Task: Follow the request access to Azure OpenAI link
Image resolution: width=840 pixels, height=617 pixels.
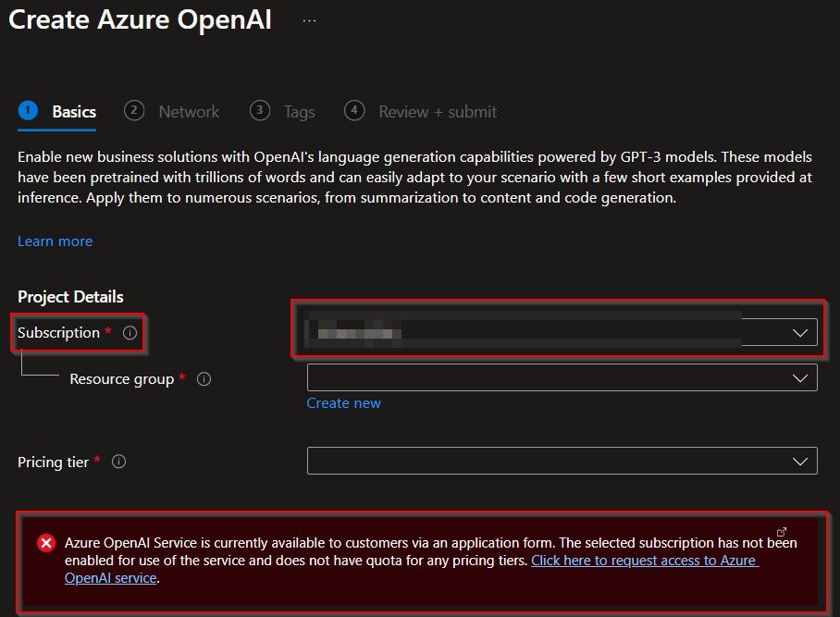Action: 644,561
